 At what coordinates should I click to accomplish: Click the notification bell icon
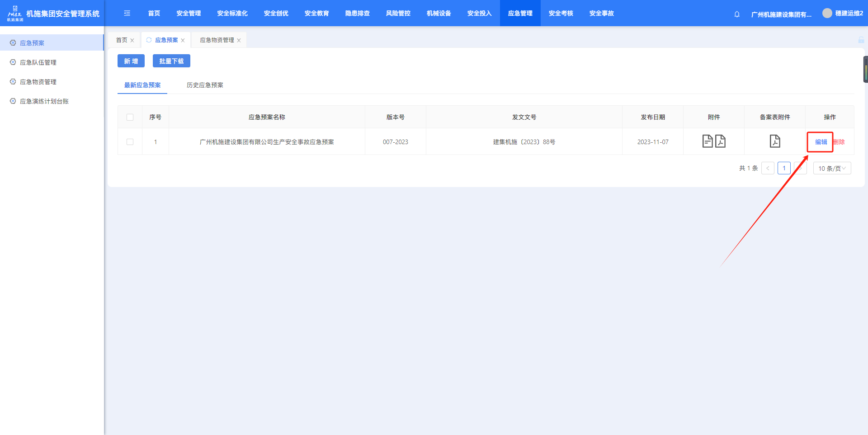737,14
